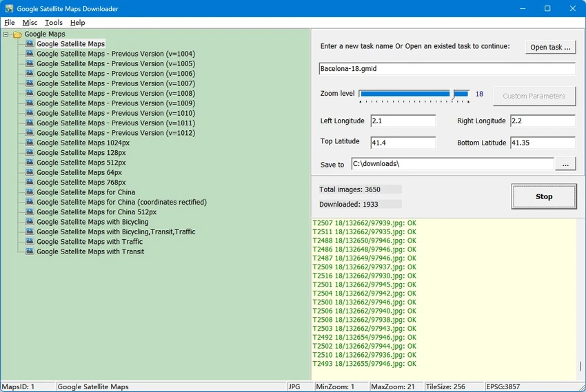Click log line T2516 18/132662/97930.jpg
Viewport: 586px width, 392px height.
(365, 276)
